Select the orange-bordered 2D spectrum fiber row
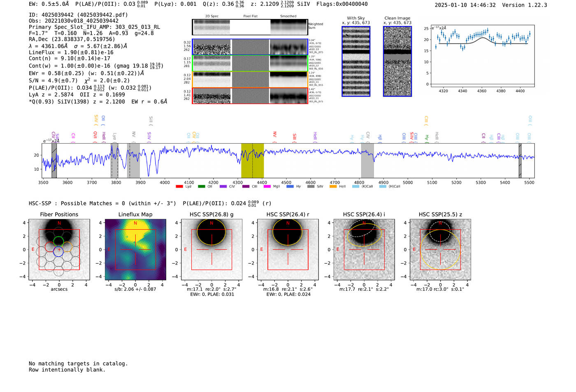 [x=250, y=79]
